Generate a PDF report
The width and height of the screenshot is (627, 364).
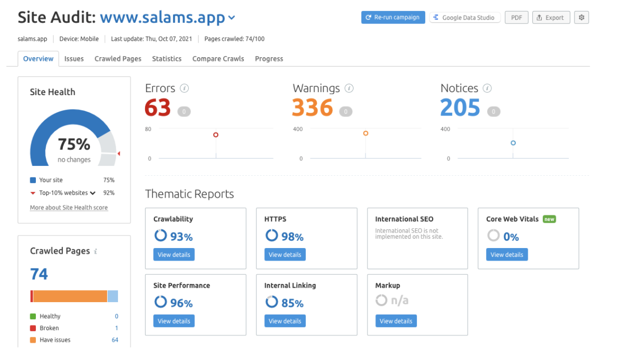click(516, 17)
